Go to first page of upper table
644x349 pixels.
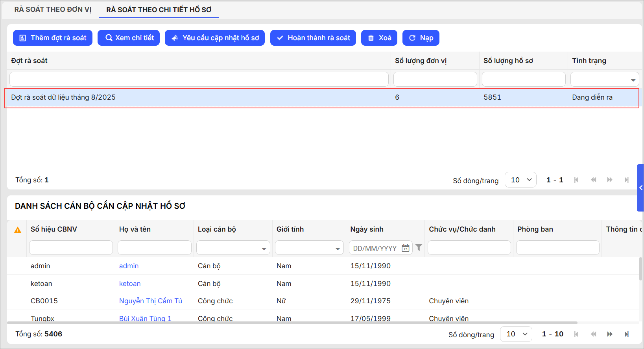tap(576, 180)
